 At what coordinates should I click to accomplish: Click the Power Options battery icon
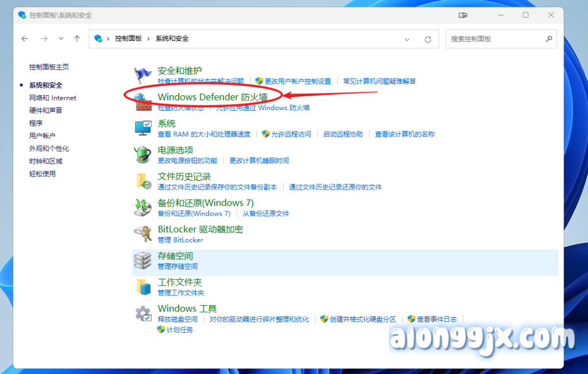142,154
